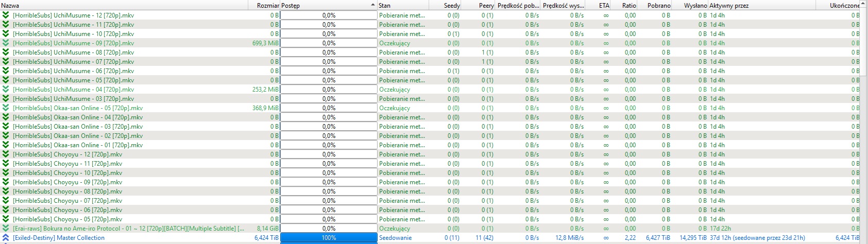The height and width of the screenshot is (244, 868).
Task: Click the Wysłano column header
Action: (690, 5)
